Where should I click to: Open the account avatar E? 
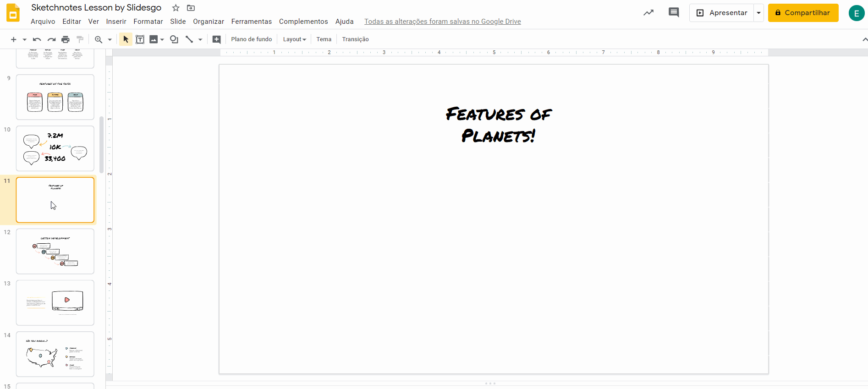coord(857,13)
